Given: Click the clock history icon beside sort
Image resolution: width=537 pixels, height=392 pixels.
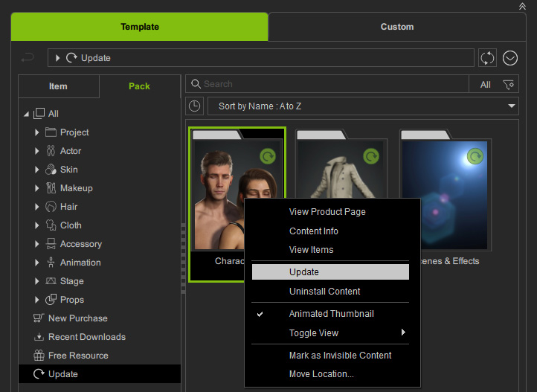Looking at the screenshot, I should [194, 106].
